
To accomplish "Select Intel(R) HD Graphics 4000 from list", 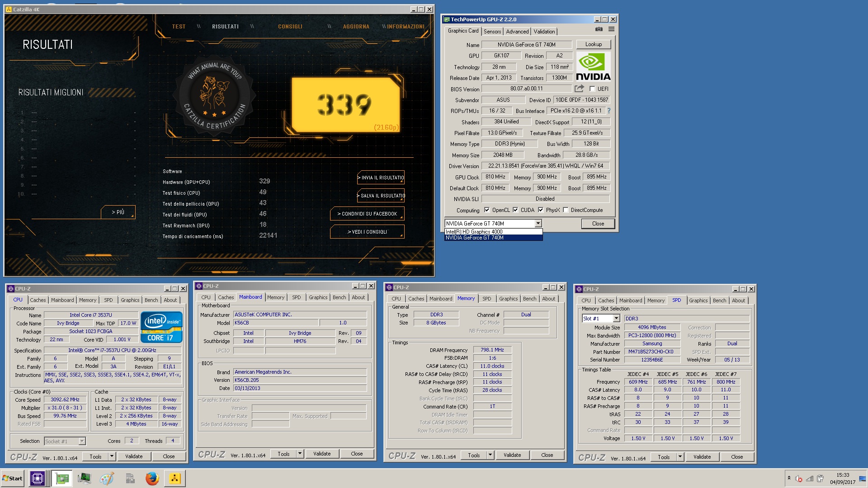I will point(493,232).
